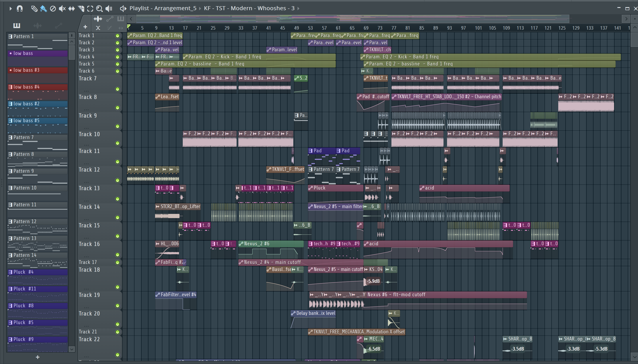638x364 pixels.
Task: Show audio clips in the picker panel
Action: (37, 25)
